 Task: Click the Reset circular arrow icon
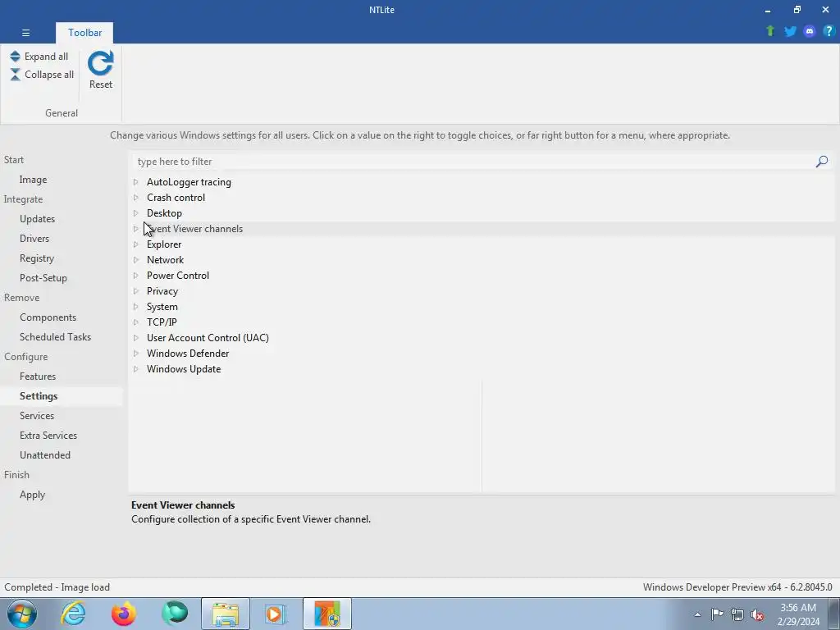101,63
